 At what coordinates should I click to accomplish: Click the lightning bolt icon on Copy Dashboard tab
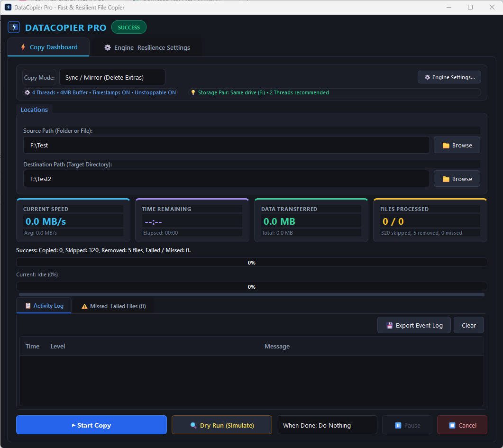tap(23, 47)
